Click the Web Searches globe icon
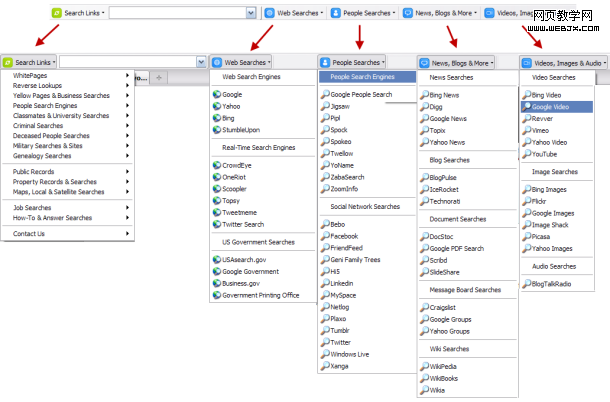This screenshot has width=610, height=402. pos(217,62)
